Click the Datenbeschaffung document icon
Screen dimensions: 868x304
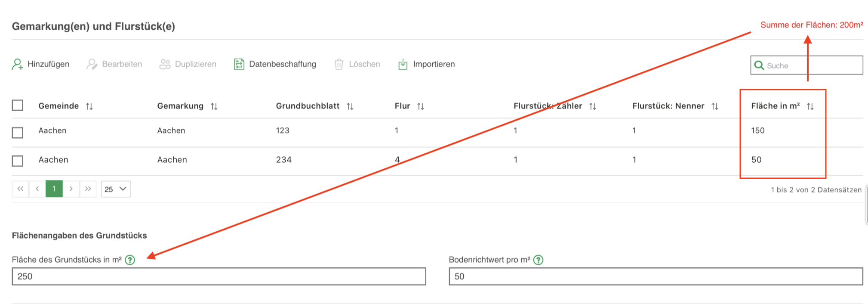tap(239, 64)
